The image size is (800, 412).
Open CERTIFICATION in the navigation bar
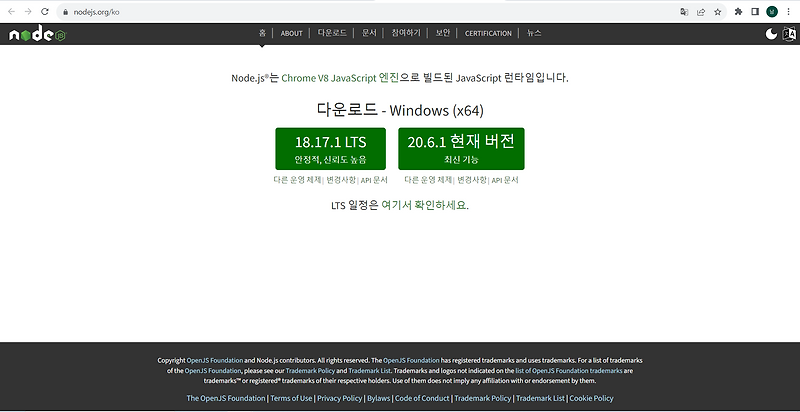tap(488, 33)
